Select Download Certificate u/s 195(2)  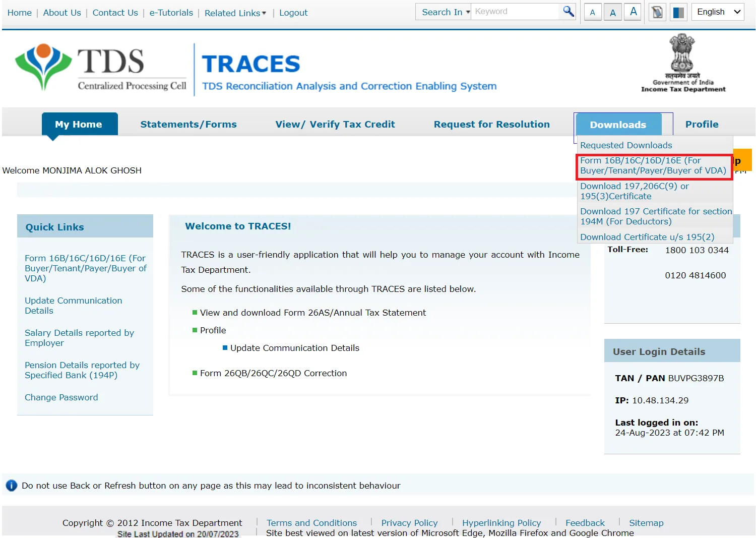coord(647,237)
